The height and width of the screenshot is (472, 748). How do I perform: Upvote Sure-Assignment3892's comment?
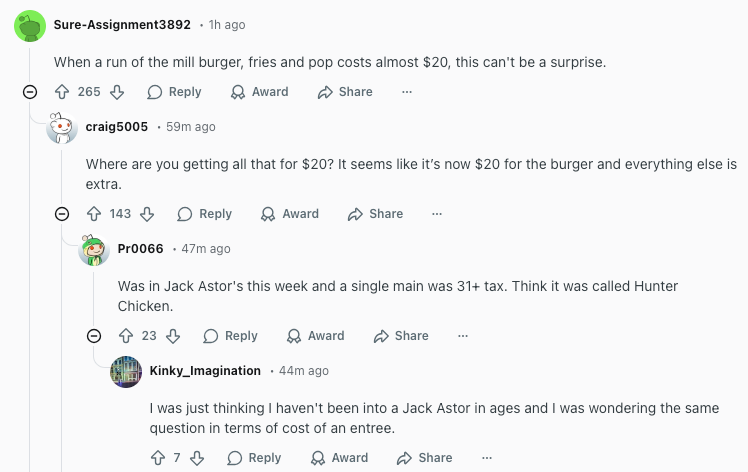(62, 92)
